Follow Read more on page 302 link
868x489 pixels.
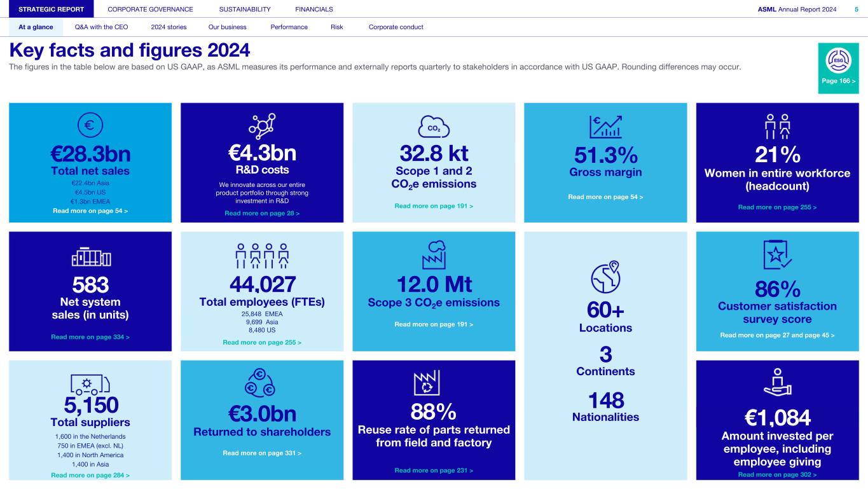(777, 474)
